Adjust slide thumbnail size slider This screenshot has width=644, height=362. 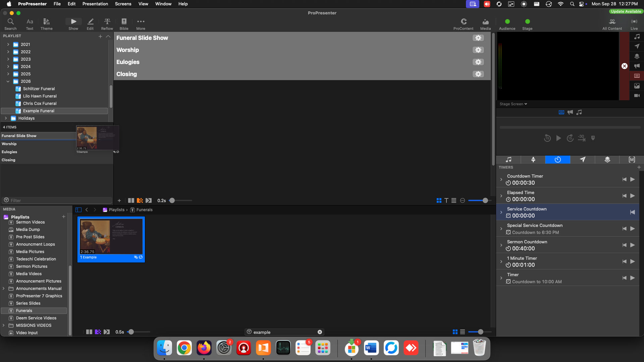(x=485, y=200)
